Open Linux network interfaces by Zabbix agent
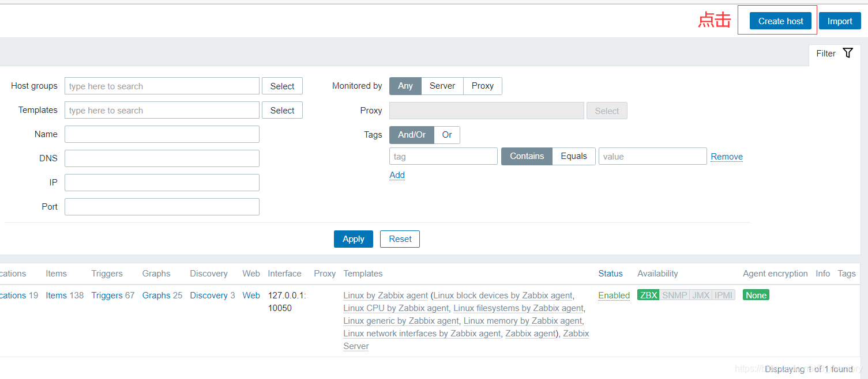Screen dimensions: 868x379 [422, 333]
